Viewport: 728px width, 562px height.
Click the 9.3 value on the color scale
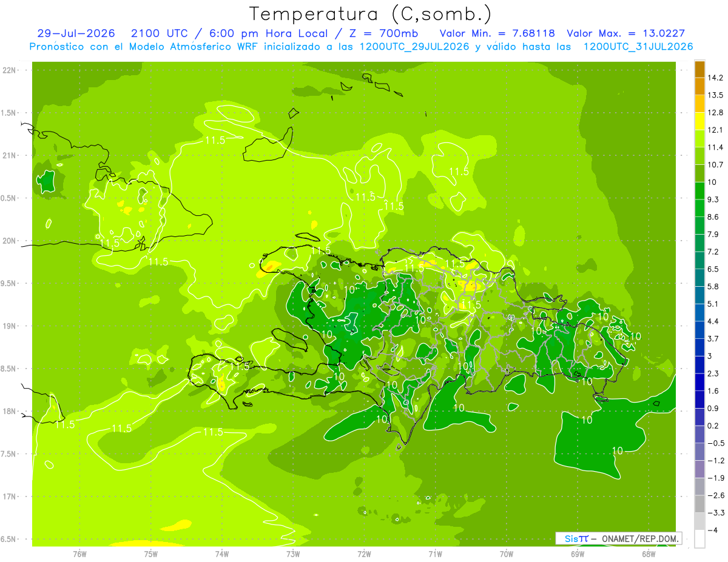(713, 199)
